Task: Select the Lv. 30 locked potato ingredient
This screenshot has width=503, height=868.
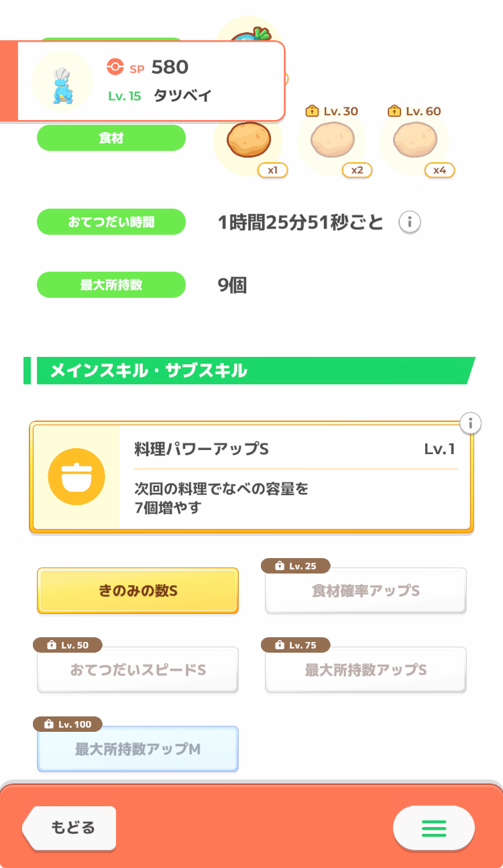Action: [x=331, y=140]
